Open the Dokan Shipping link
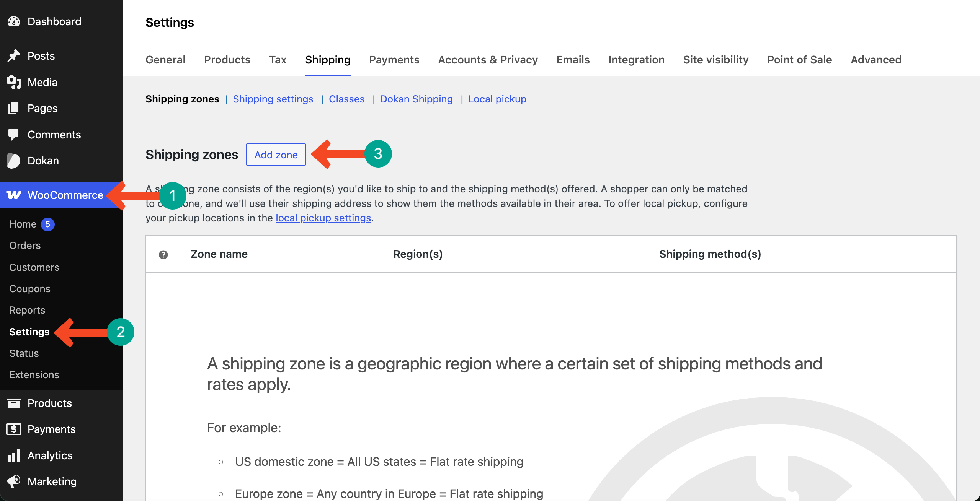Screen dimensions: 980x501 pos(416,99)
